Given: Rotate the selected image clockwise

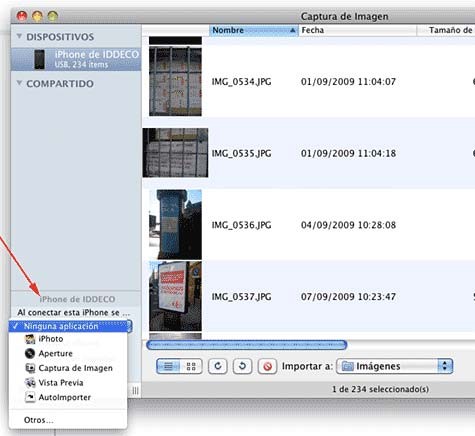Looking at the screenshot, I should (x=218, y=366).
